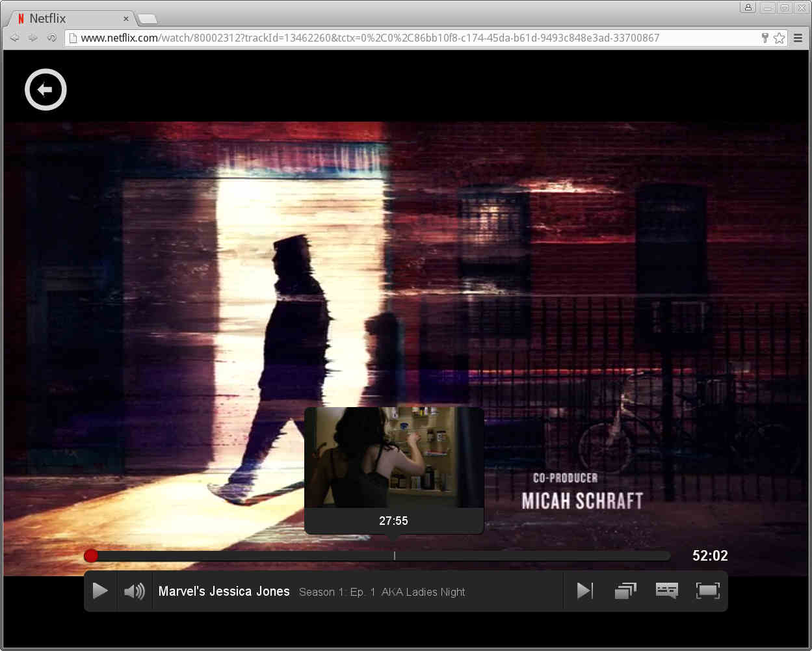812x651 pixels.
Task: Click the browser back navigation arrow
Action: pos(14,38)
